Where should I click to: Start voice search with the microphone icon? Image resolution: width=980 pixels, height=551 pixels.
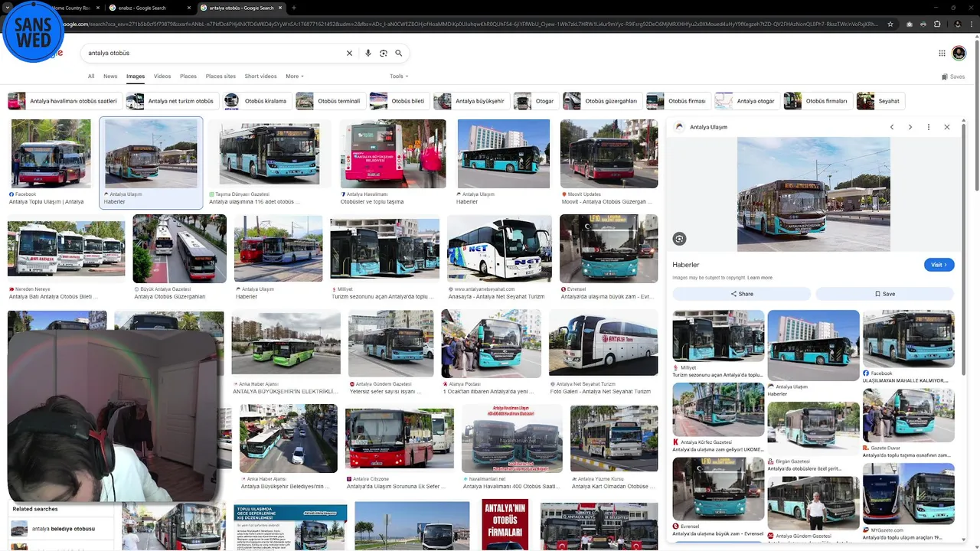(368, 54)
